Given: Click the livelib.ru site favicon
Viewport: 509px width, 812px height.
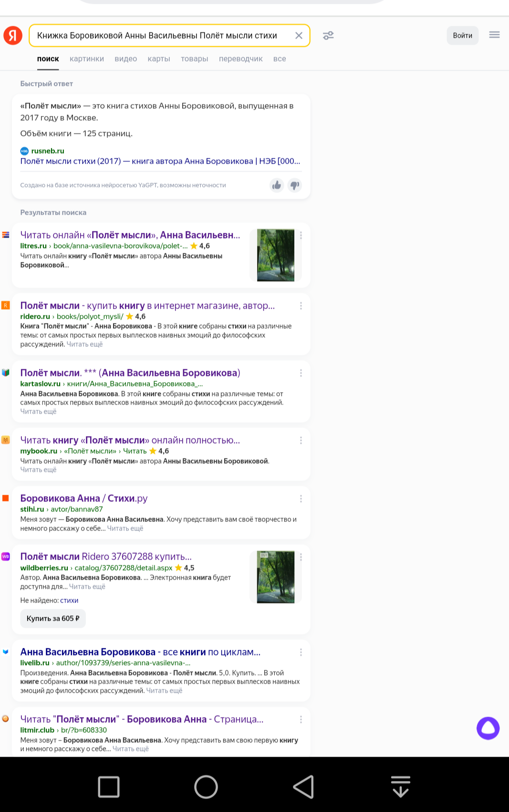Looking at the screenshot, I should (x=6, y=652).
